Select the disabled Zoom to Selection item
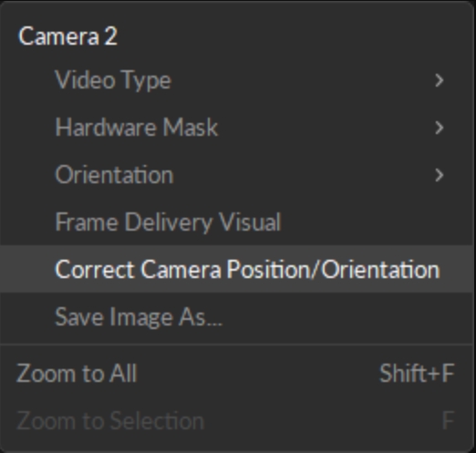 pos(236,421)
